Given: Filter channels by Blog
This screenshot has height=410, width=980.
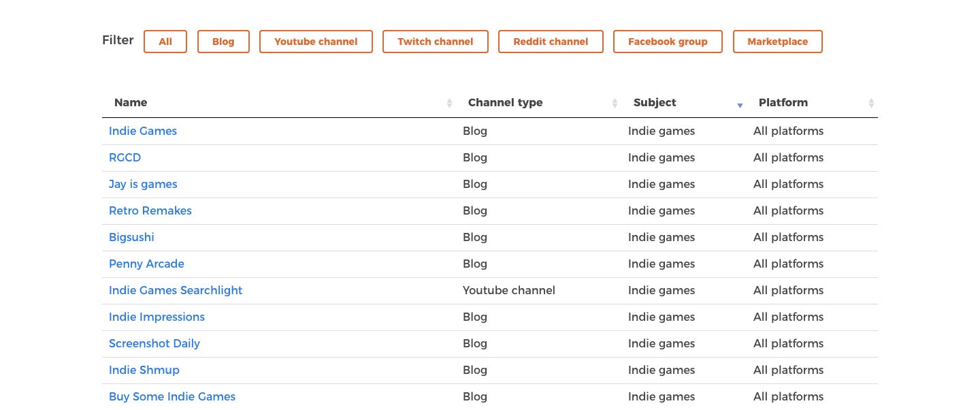Looking at the screenshot, I should (223, 42).
